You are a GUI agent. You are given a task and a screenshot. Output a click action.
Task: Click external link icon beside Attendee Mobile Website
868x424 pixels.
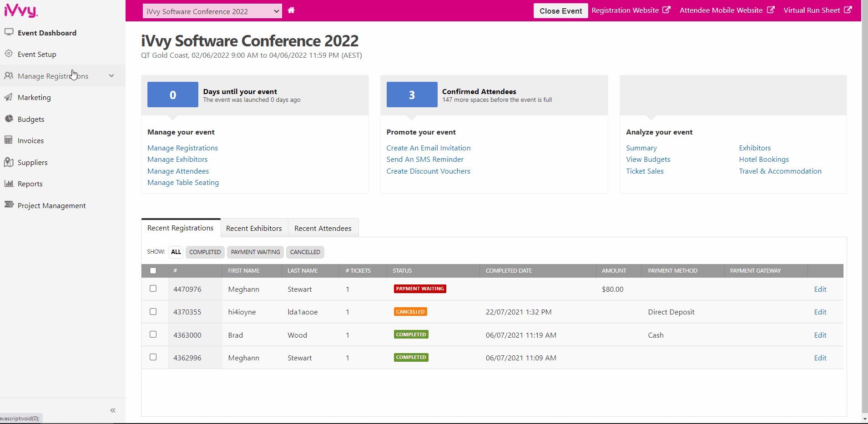point(771,10)
